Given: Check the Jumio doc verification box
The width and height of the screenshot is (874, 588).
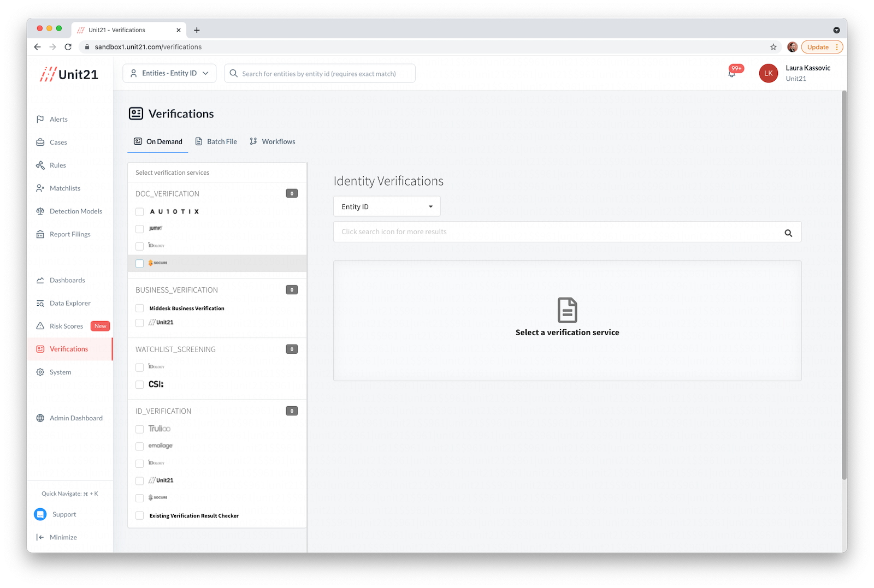Looking at the screenshot, I should [140, 229].
